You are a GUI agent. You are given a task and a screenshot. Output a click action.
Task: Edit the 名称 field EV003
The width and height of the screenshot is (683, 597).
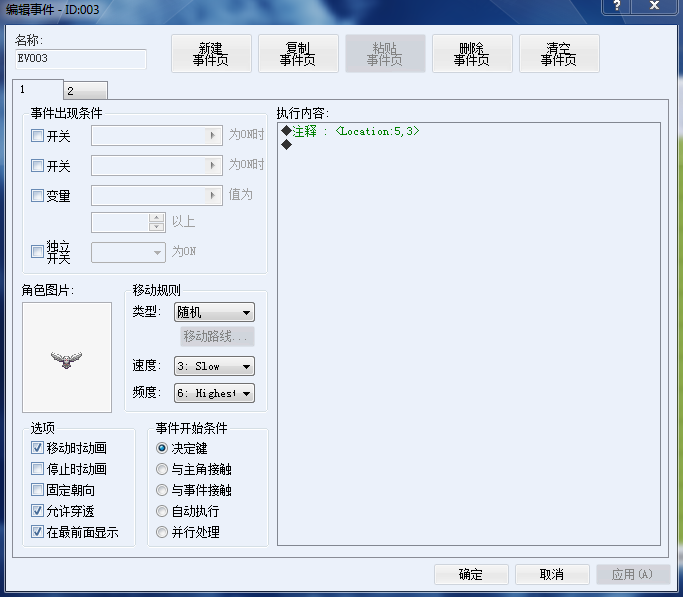[81, 59]
